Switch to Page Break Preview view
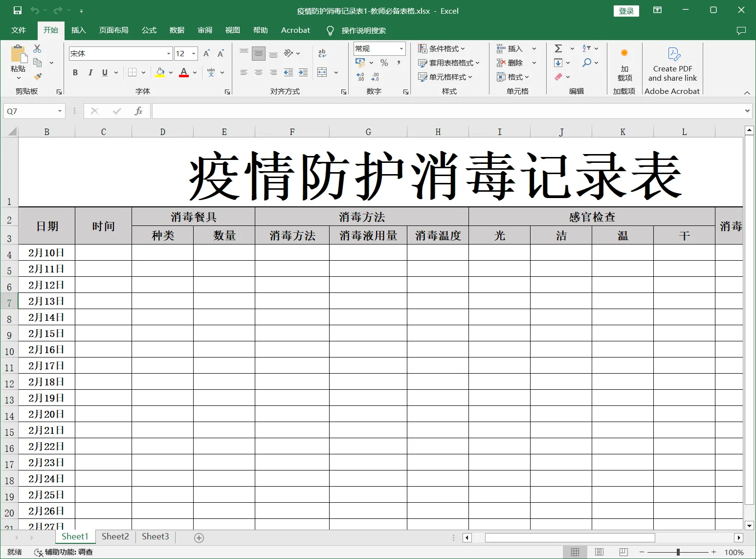 tap(623, 552)
